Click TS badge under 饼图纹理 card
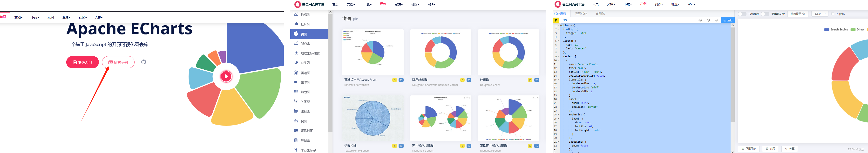868x153 pixels. pos(401,146)
